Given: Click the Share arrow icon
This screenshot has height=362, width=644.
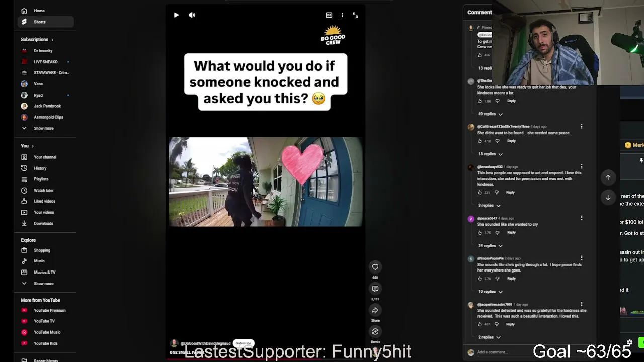Looking at the screenshot, I should tap(375, 310).
